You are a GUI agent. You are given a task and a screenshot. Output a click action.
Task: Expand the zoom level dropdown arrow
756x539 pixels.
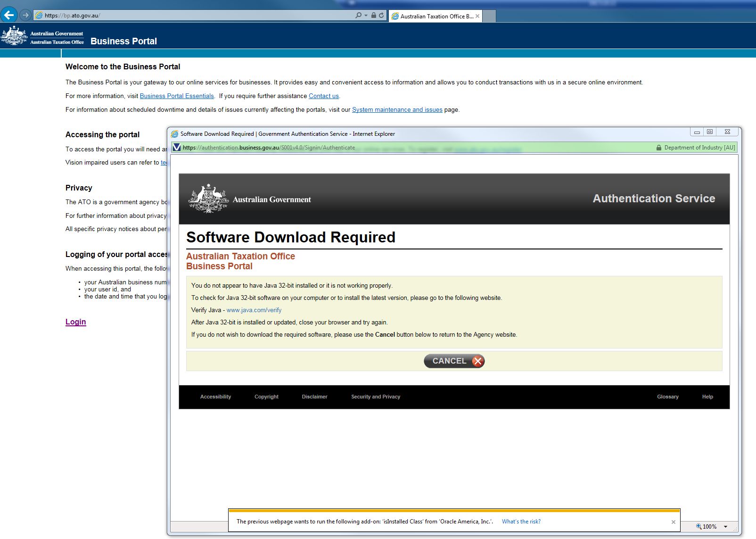click(725, 527)
